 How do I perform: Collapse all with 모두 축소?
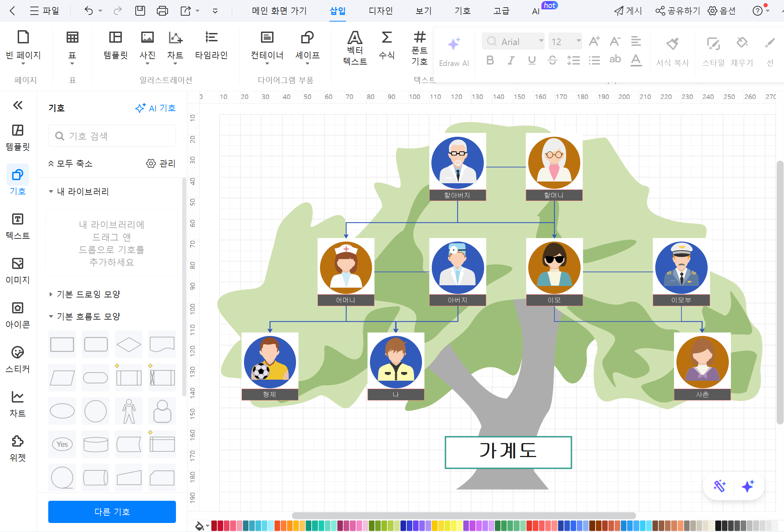70,163
